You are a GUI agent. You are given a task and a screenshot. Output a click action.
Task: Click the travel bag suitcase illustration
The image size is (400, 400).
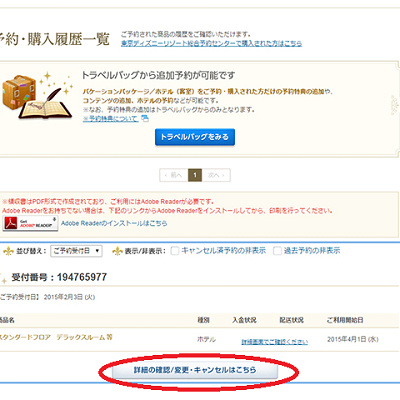(x=37, y=95)
